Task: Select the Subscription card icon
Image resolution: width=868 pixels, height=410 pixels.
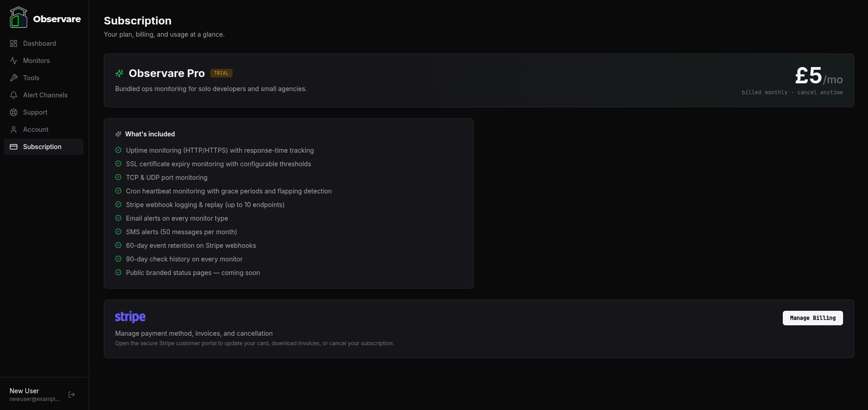Action: click(x=14, y=146)
